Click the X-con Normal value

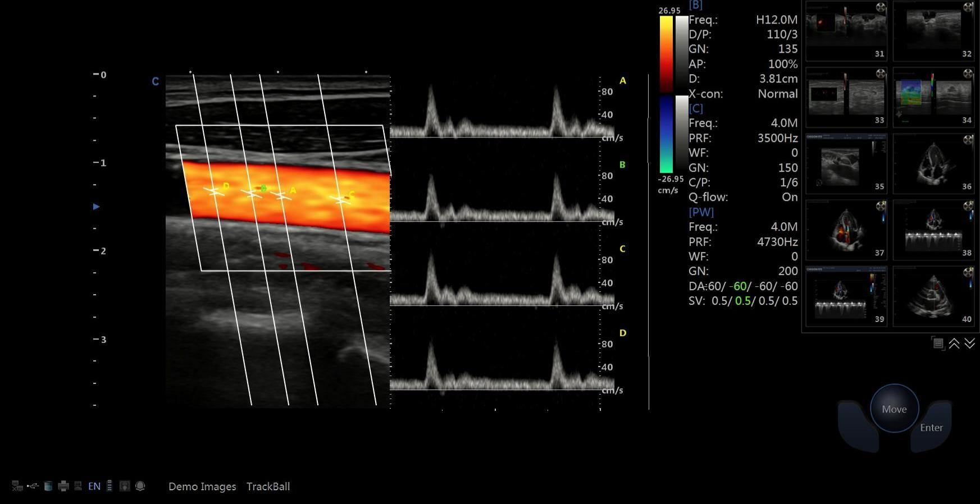coord(778,94)
